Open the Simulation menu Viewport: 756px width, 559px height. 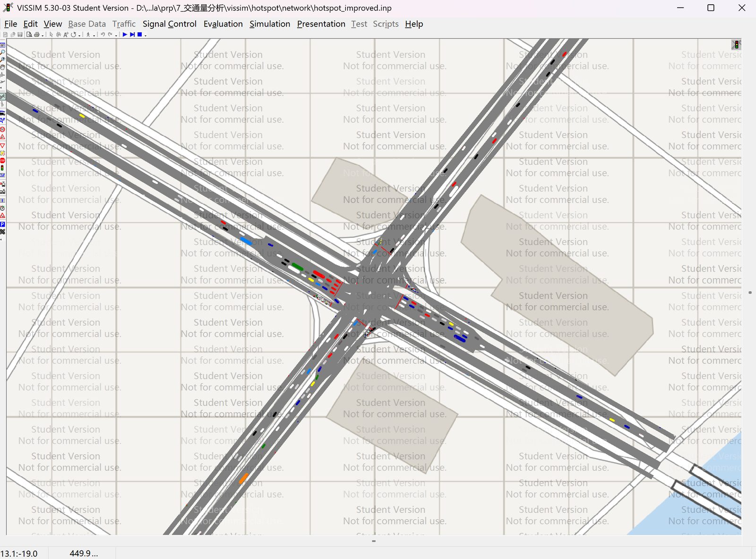point(270,24)
